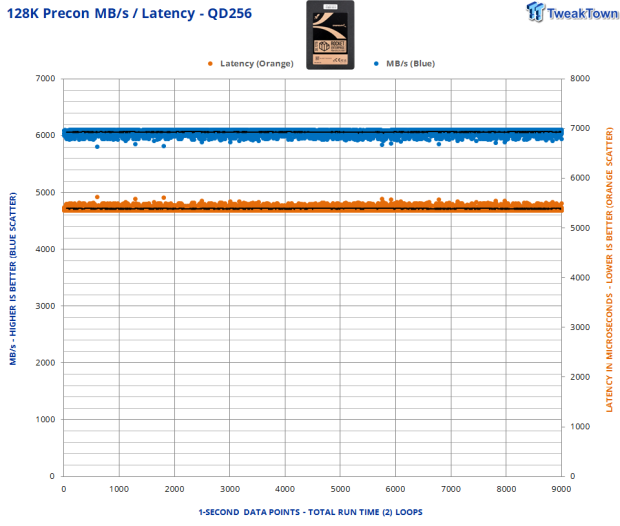This screenshot has width=620, height=526.
Task: Click the orange outlier point near x=600
Action: coord(97,197)
